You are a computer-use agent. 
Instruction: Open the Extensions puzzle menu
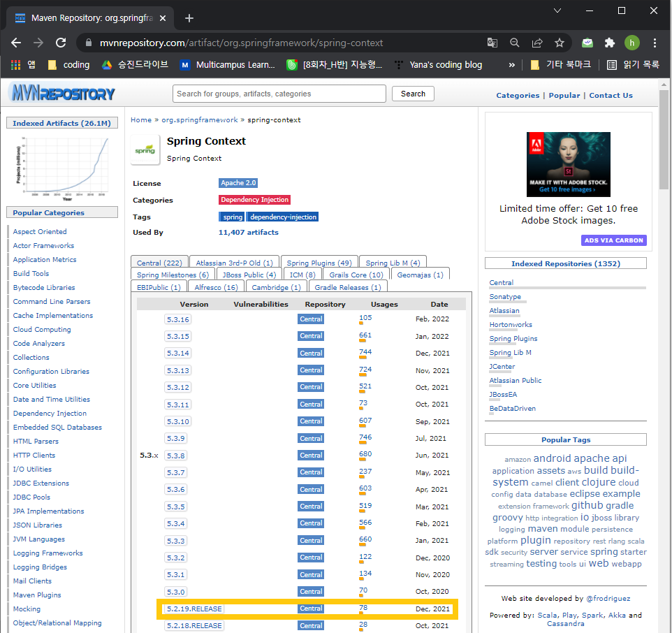[609, 43]
